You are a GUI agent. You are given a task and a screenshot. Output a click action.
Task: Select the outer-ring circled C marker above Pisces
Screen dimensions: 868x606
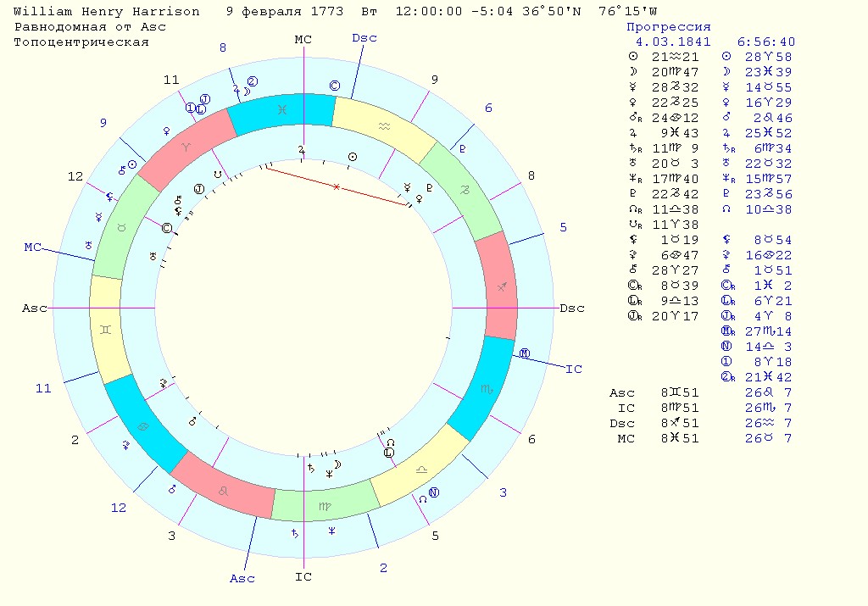tap(334, 86)
